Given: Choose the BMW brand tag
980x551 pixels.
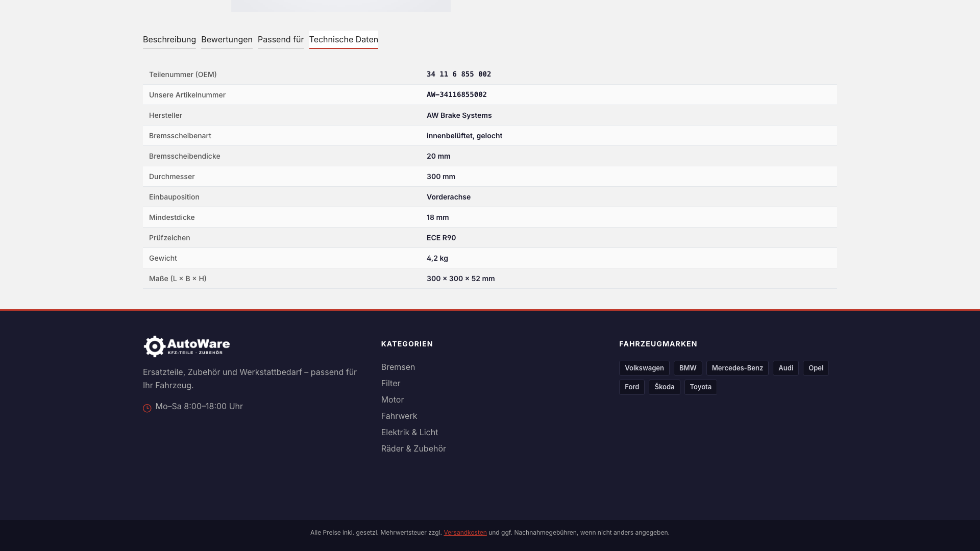Looking at the screenshot, I should click(x=688, y=368).
